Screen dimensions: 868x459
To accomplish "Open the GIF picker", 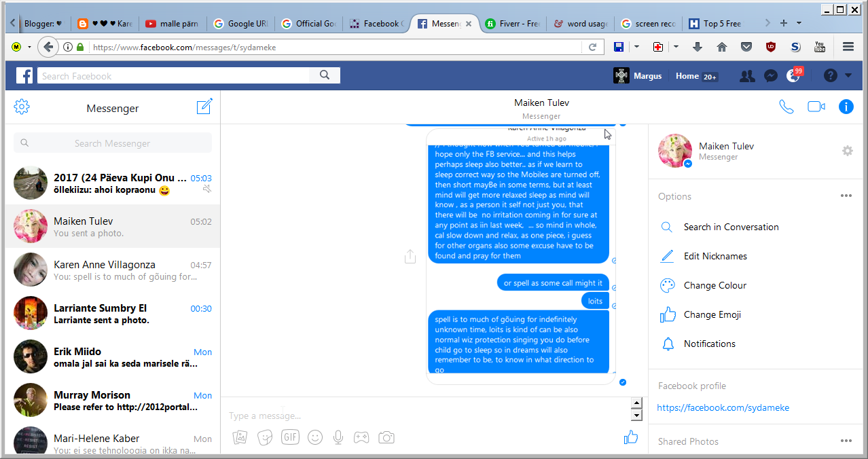I will click(x=290, y=437).
